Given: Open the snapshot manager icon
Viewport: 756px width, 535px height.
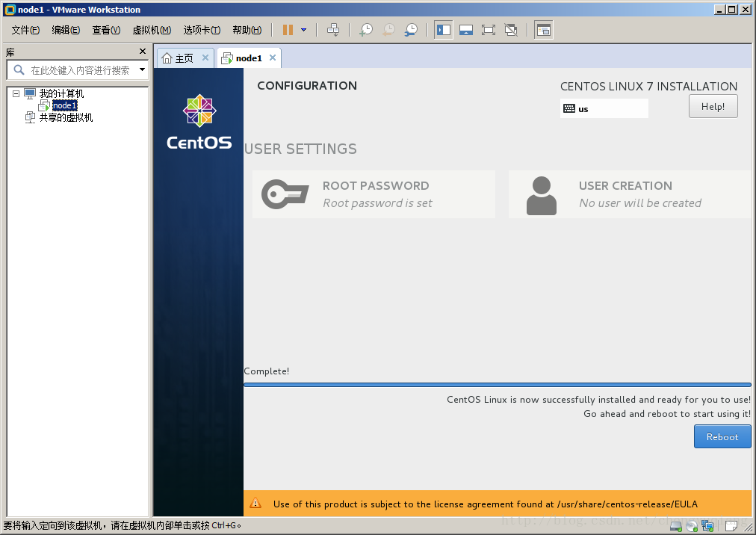Looking at the screenshot, I should point(412,30).
